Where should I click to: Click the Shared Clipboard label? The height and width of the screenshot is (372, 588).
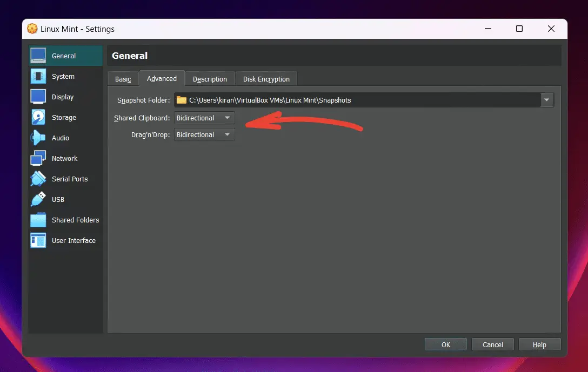coord(142,118)
